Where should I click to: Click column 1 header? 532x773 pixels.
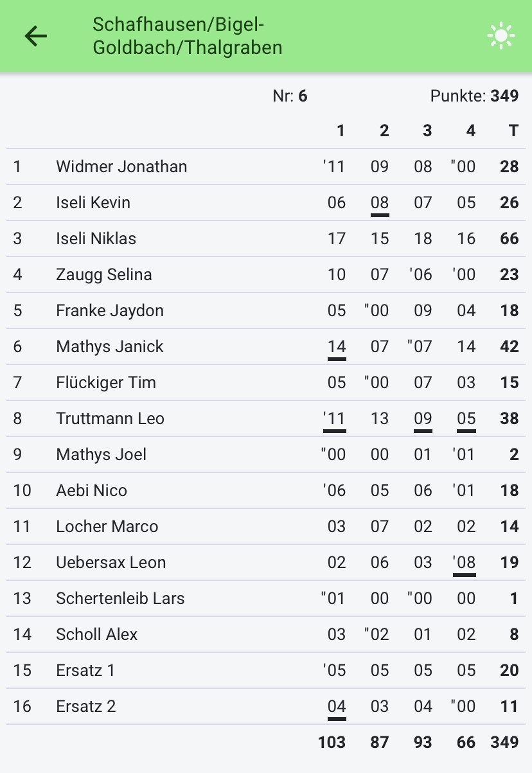(x=341, y=131)
